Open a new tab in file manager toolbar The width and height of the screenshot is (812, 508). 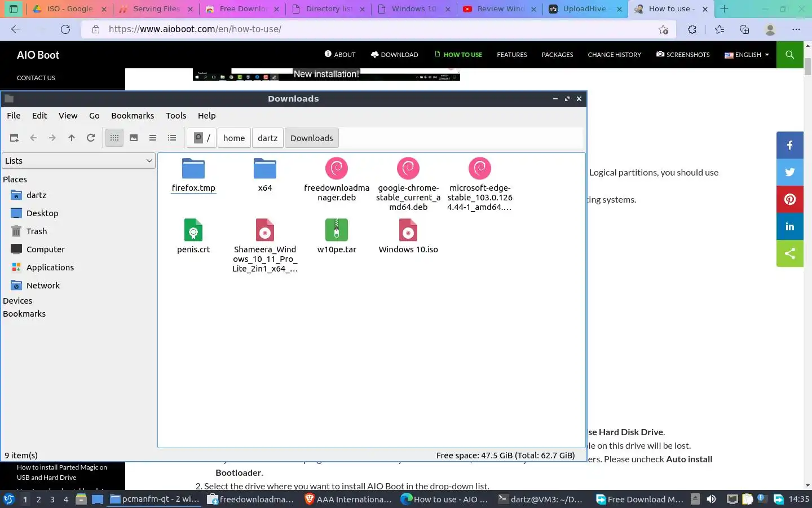point(14,138)
